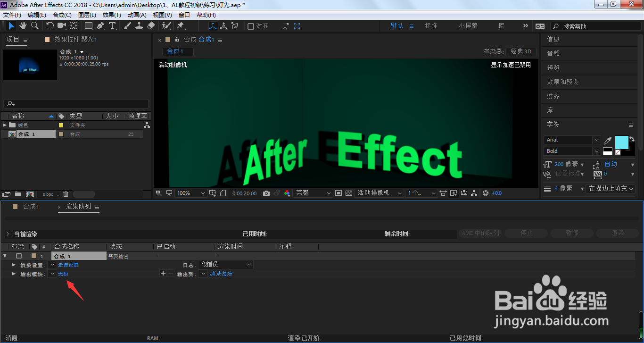
Task: Click the region of interest icon
Action: point(339,193)
